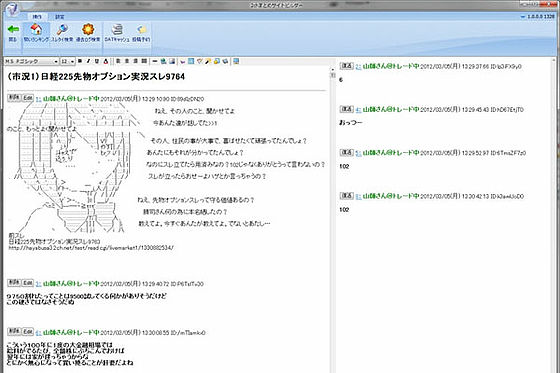560x373 pixels.
Task: Switch to the 操作 ribbon tab
Action: [x=37, y=17]
